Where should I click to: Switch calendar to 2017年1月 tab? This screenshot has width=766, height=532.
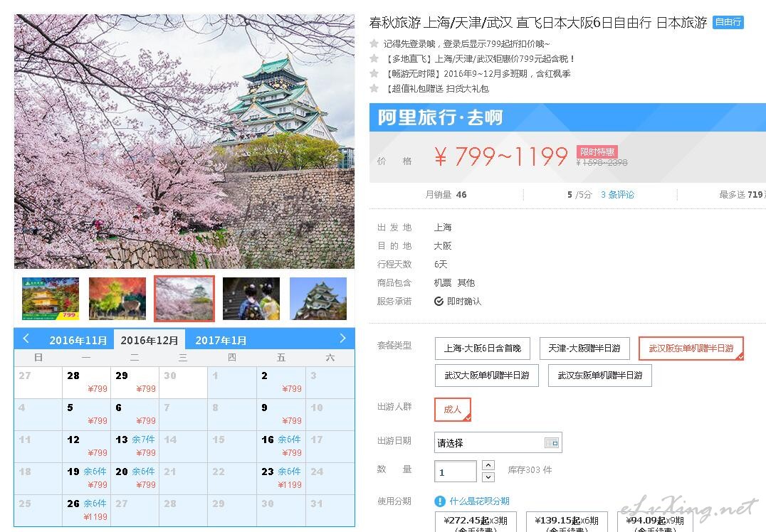[221, 340]
